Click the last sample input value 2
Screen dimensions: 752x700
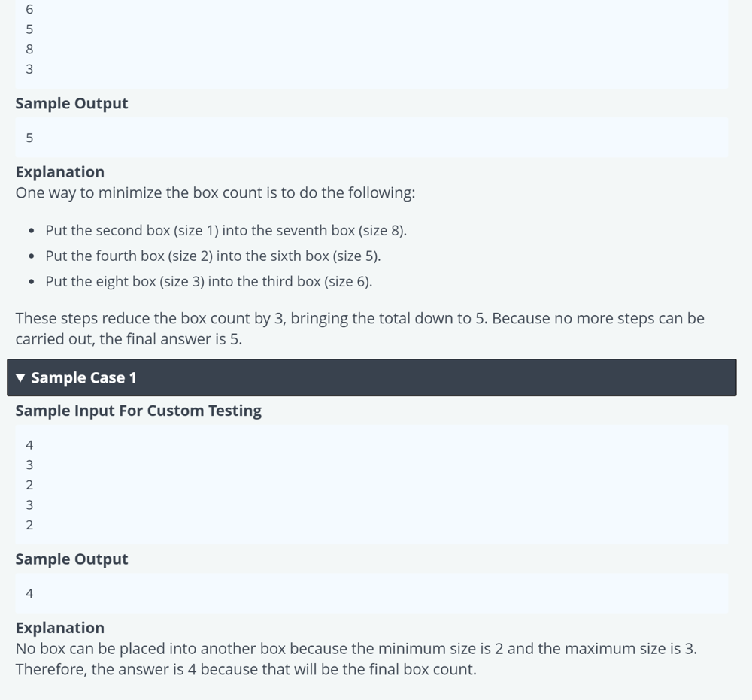(x=29, y=525)
